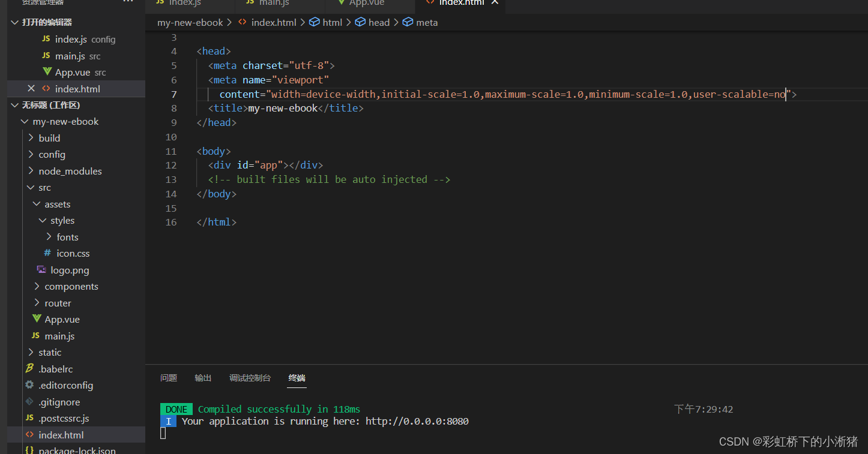This screenshot has width=868, height=454.
Task: Expand the components folder
Action: 37,287
